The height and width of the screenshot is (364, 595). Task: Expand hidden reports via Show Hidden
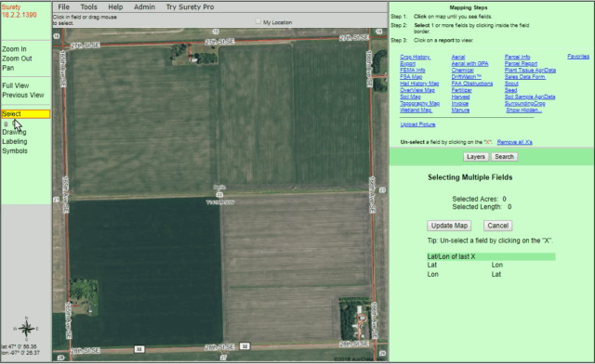click(x=523, y=110)
